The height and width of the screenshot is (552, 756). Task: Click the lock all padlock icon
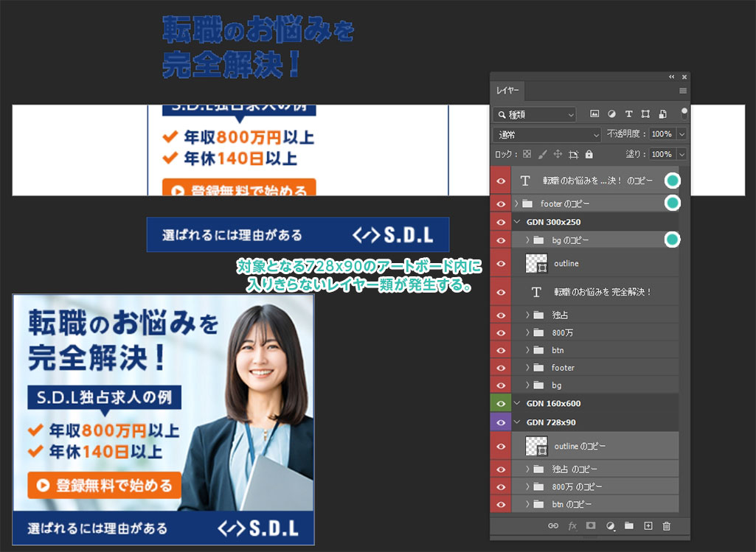click(x=589, y=154)
